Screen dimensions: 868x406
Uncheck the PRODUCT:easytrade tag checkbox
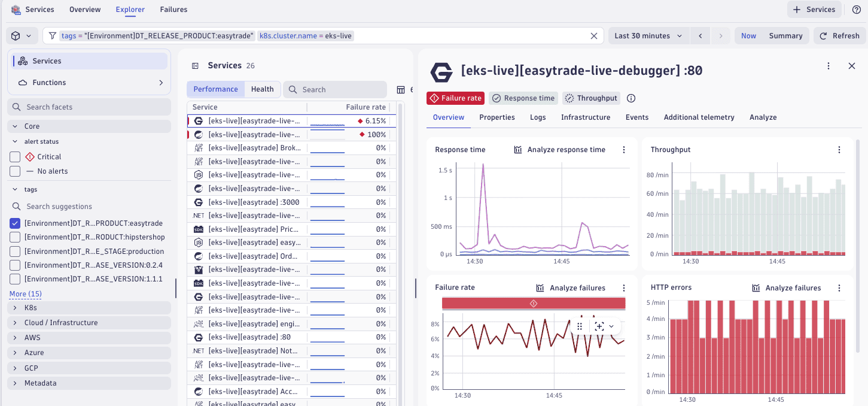(x=15, y=223)
